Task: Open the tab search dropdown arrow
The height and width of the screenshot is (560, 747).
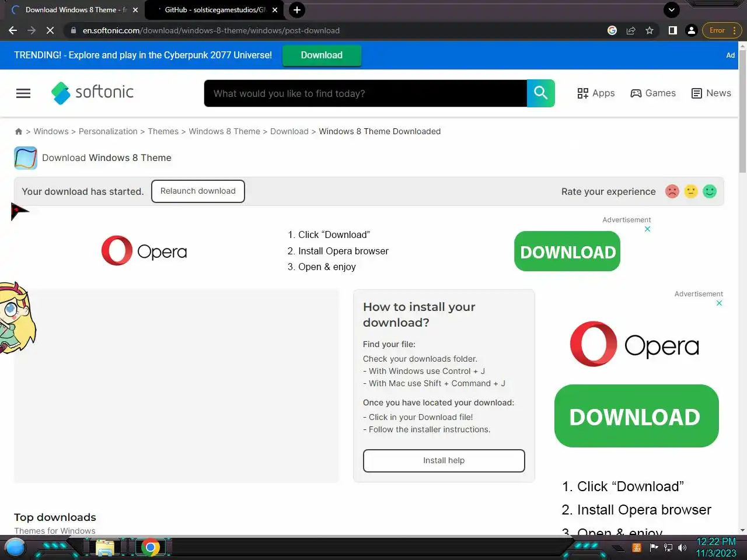Action: coord(672,10)
